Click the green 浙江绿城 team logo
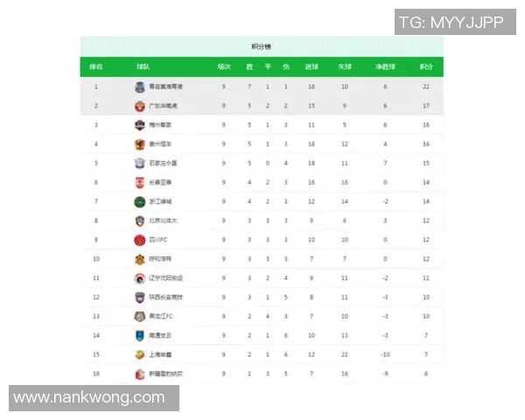525x420 pixels. [x=139, y=201]
